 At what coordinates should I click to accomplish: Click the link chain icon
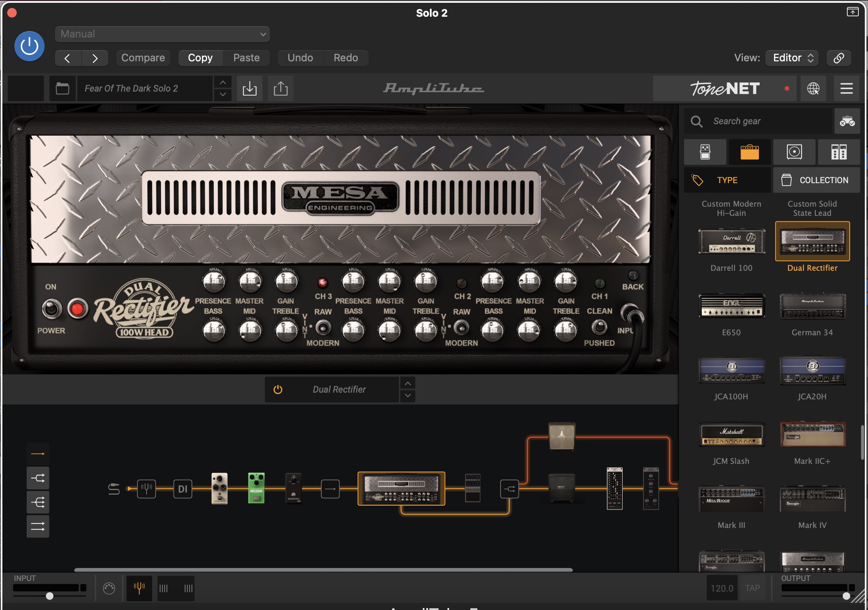coord(839,58)
